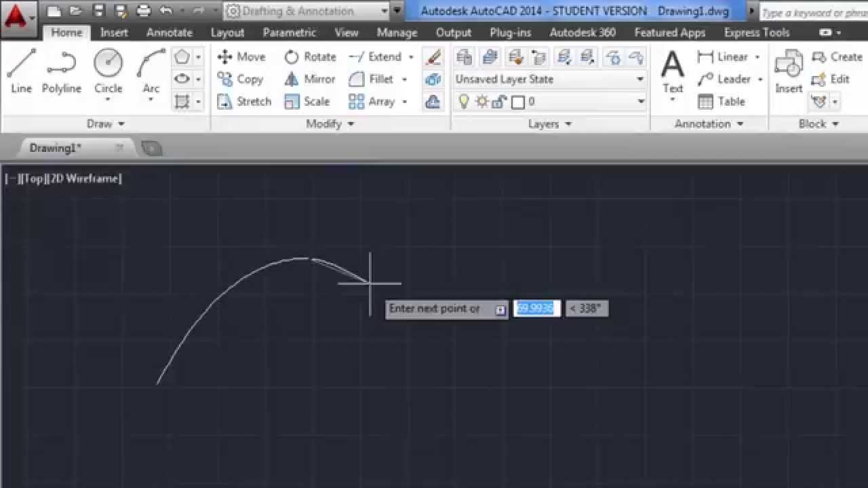Screen dimensions: 868x488
Task: Pick the Ellipse icon in Draw panel
Action: [182, 79]
